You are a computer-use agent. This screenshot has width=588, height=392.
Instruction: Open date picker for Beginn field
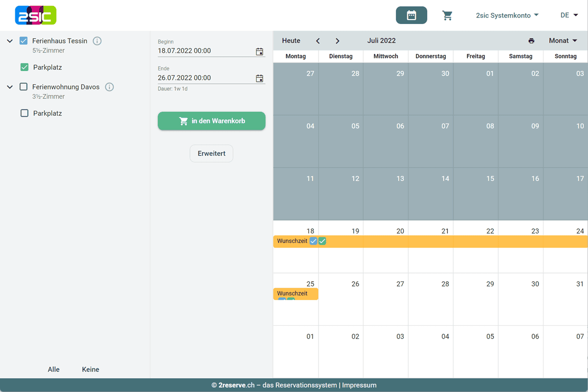tap(259, 51)
